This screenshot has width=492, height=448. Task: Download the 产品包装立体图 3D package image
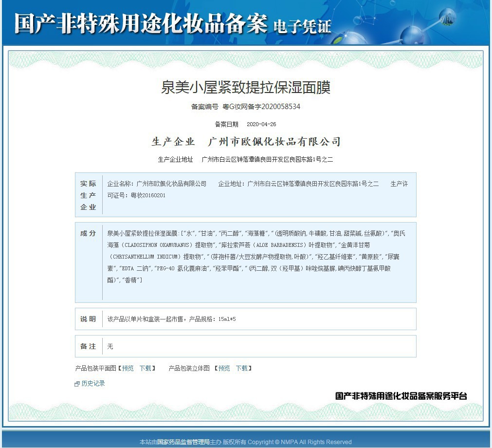(x=241, y=368)
